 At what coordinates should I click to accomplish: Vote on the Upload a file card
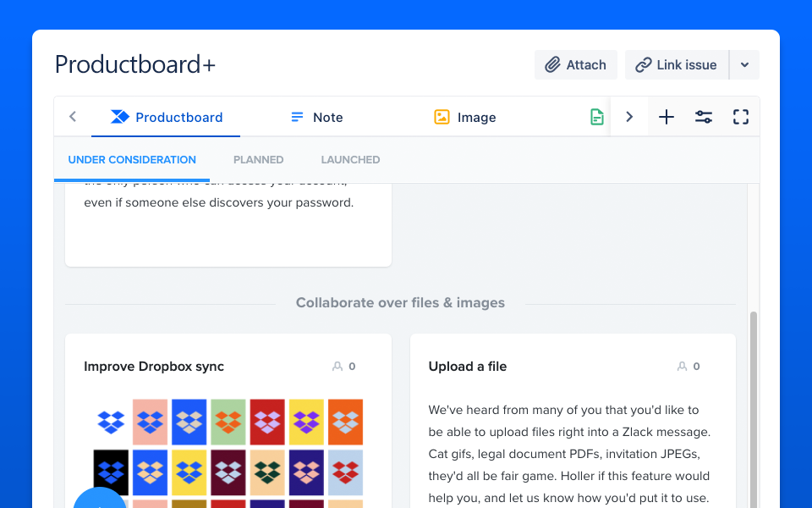pyautogui.click(x=689, y=367)
